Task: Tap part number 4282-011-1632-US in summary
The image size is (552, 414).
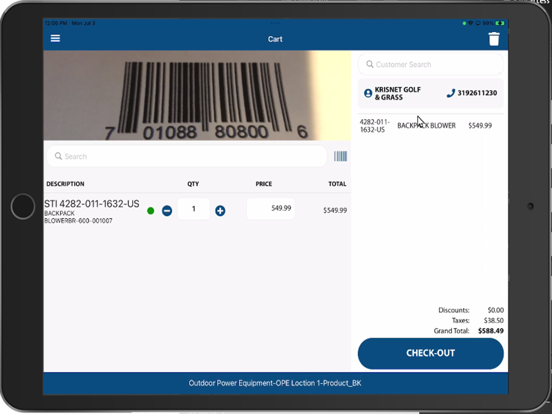Action: [x=375, y=126]
